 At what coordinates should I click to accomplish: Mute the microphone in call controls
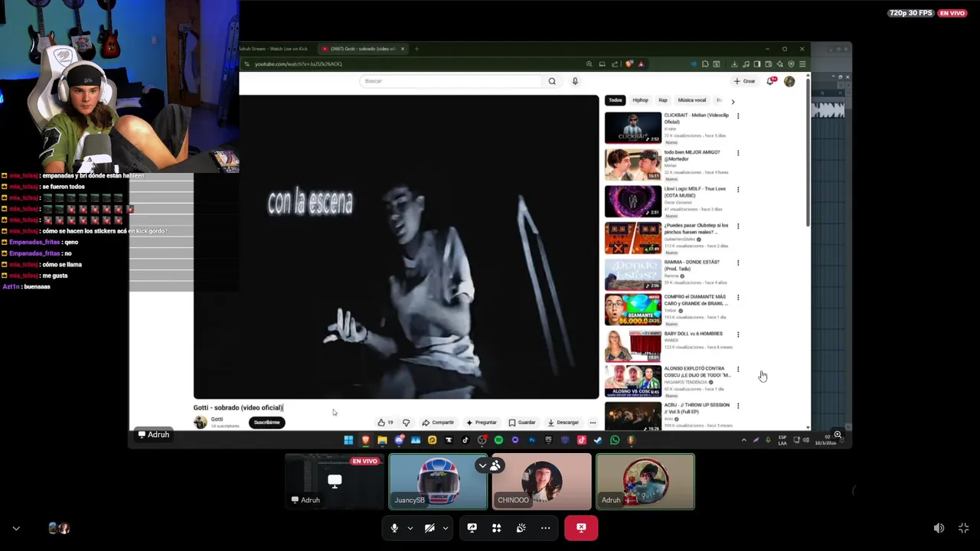(x=394, y=528)
